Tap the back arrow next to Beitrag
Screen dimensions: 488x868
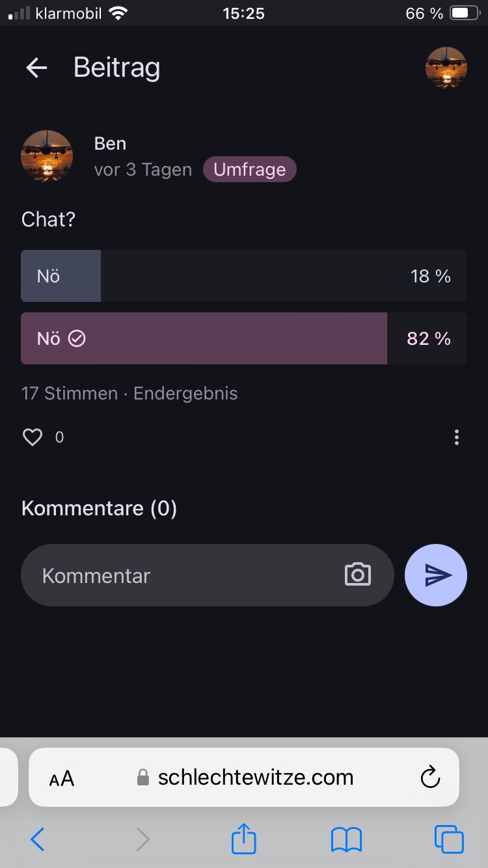click(36, 68)
